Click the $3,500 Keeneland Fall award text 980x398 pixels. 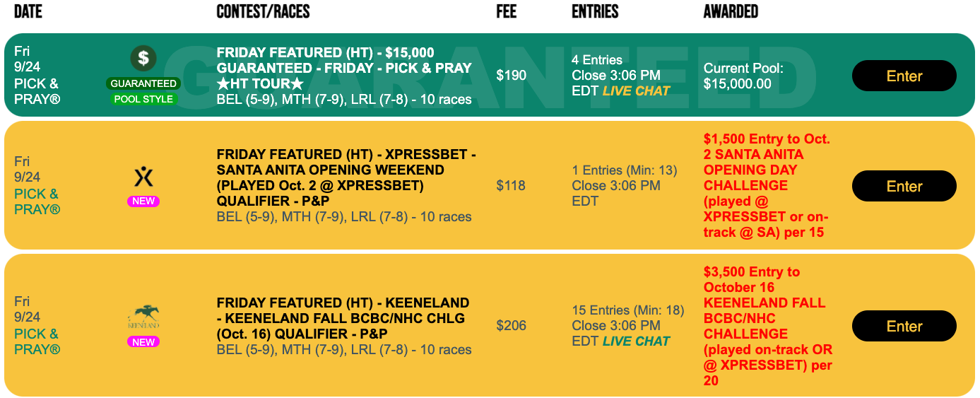click(x=767, y=326)
